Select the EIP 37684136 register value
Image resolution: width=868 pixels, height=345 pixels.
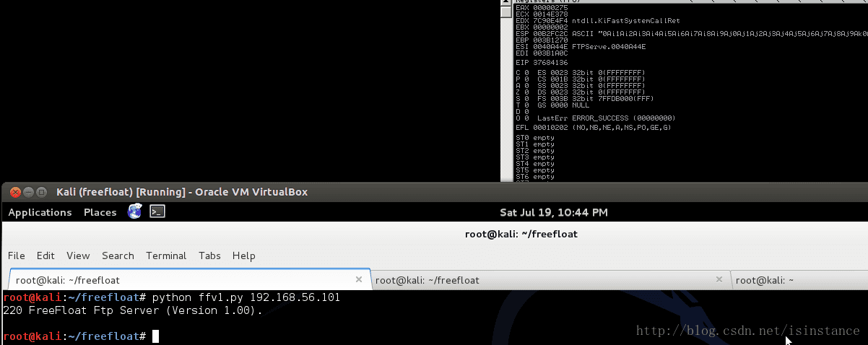tap(542, 63)
